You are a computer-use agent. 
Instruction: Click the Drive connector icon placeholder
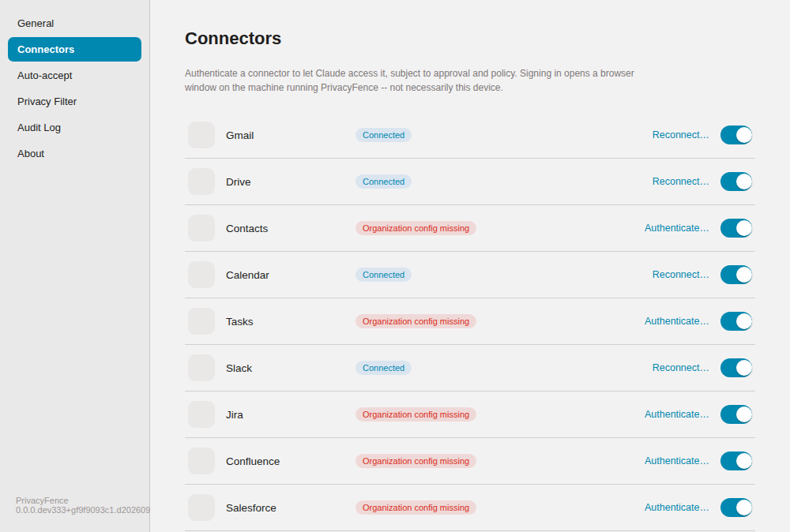[201, 182]
